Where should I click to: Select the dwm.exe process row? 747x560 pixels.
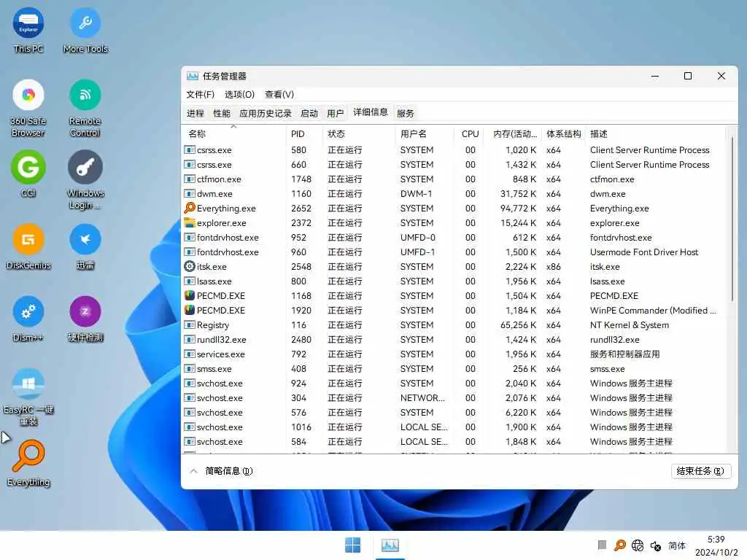454,194
